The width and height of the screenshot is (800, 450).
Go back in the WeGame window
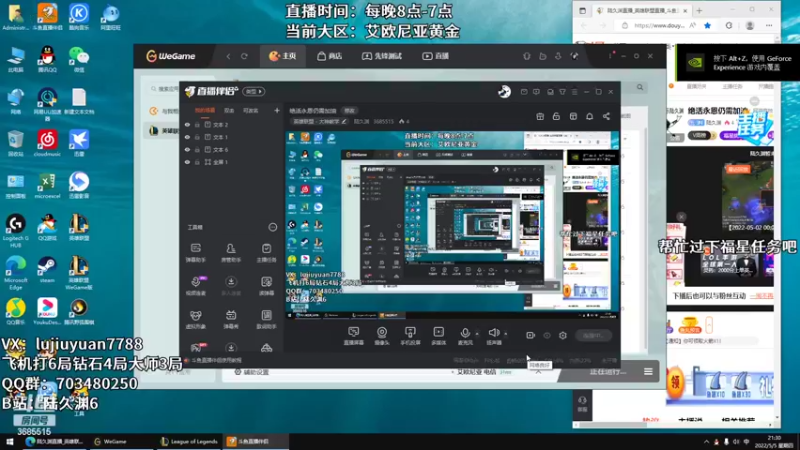click(228, 56)
